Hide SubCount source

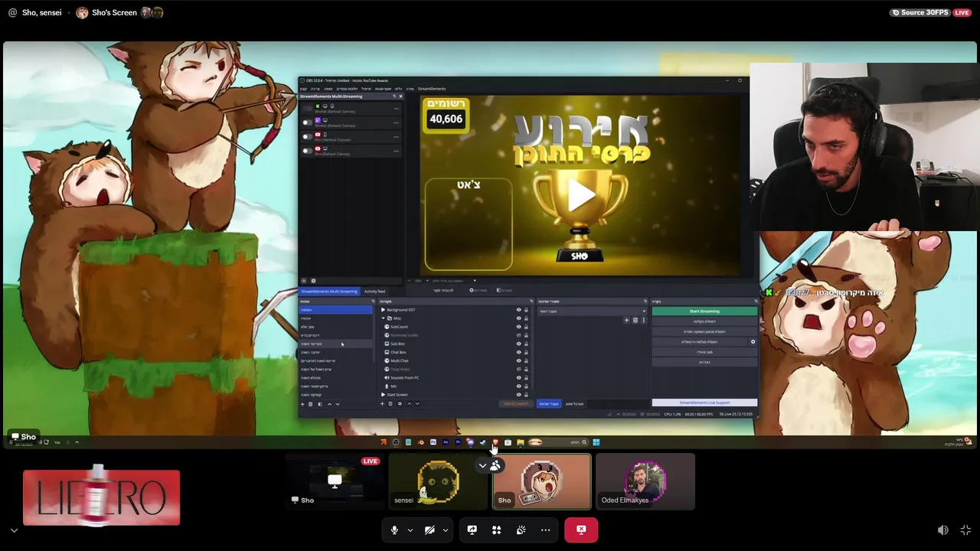coord(518,327)
